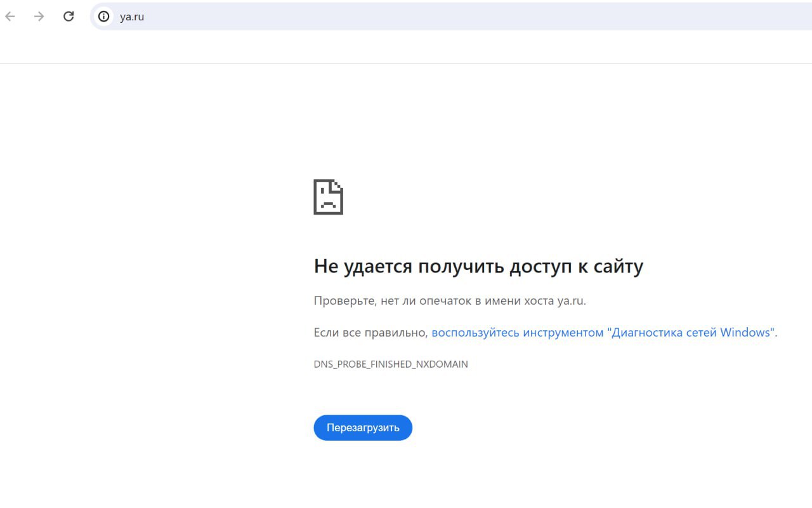
Task: Click host name ya.ru in the error message
Action: point(570,300)
